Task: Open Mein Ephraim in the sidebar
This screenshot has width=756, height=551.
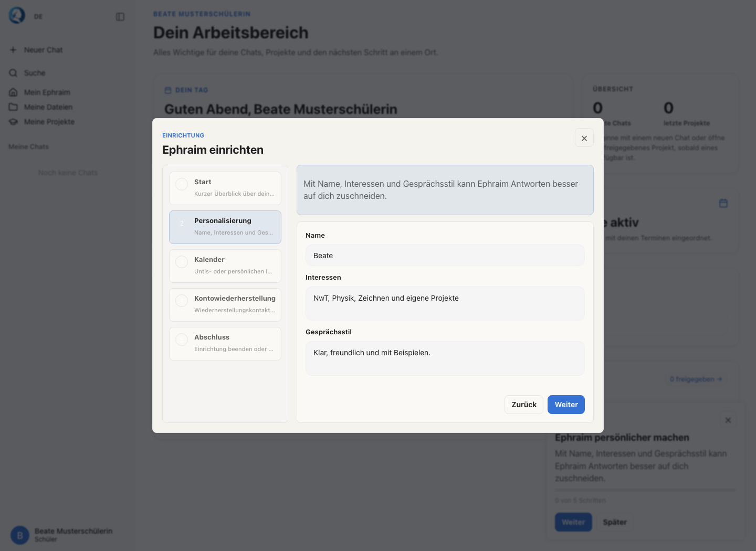Action: [68, 92]
